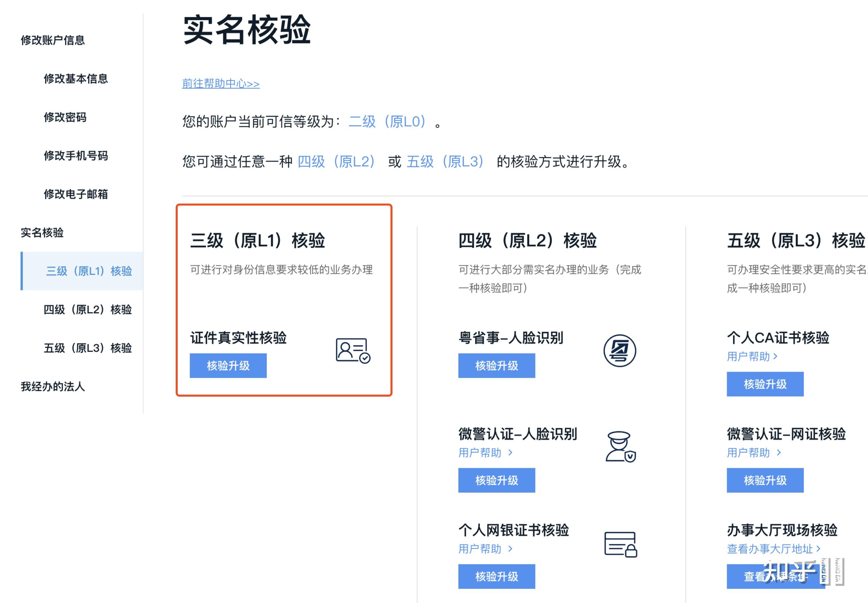Click 核验升级 under 微警认证-人脸识别
Viewport: 868px width, 603px height.
click(x=497, y=480)
